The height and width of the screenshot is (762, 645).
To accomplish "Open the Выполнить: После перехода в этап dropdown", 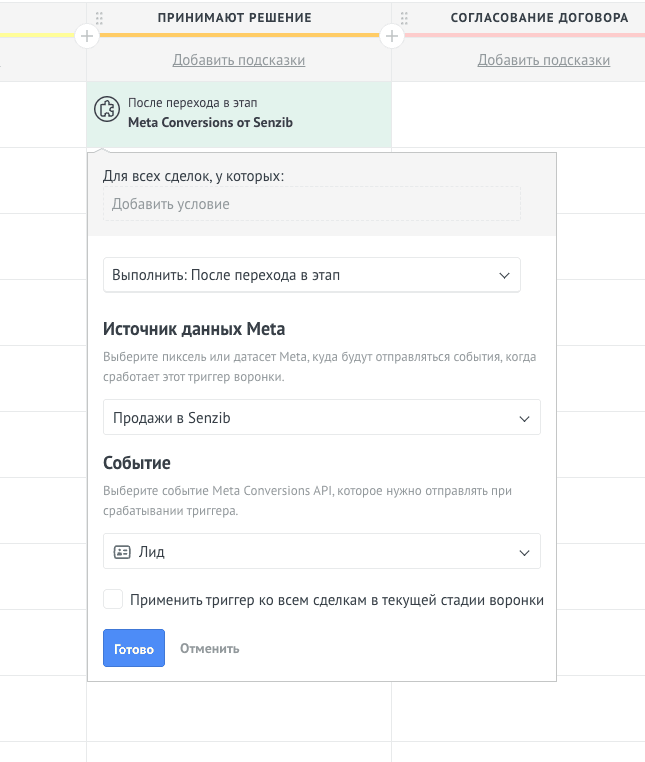I will point(312,275).
